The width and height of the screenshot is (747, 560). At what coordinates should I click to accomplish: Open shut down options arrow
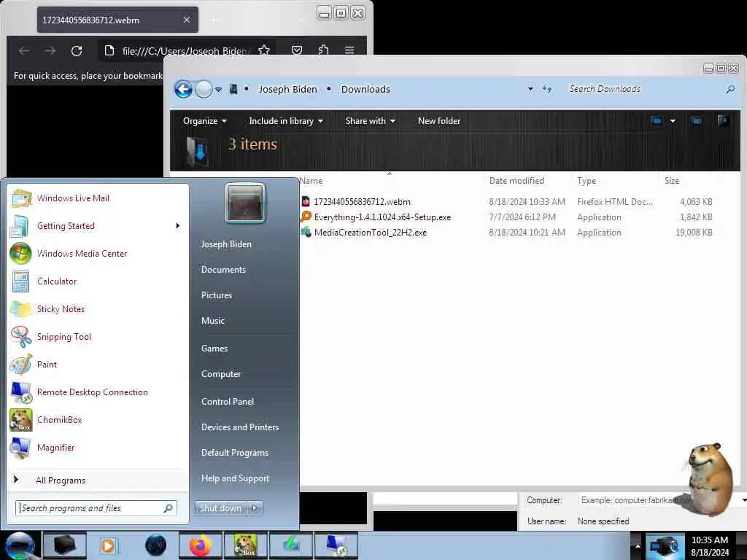[x=255, y=508]
